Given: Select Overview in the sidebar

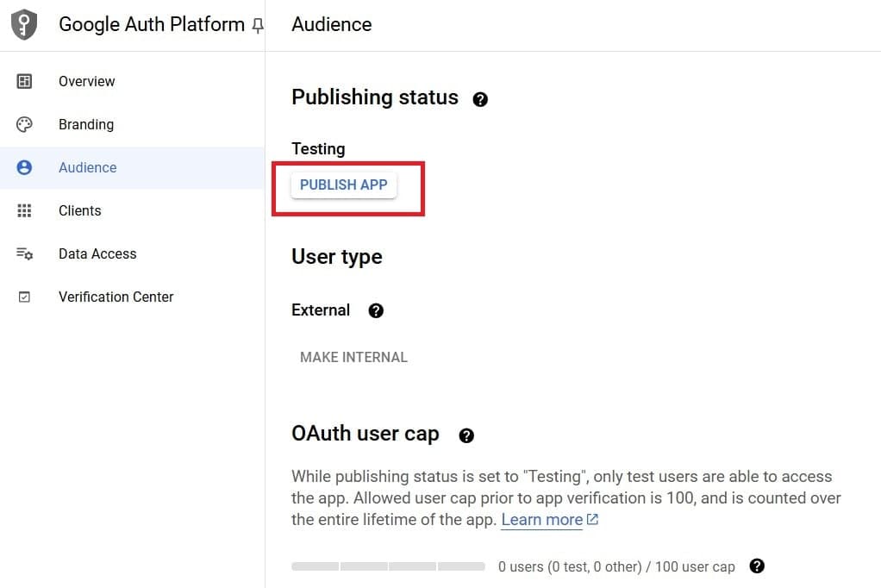Looking at the screenshot, I should pos(86,81).
